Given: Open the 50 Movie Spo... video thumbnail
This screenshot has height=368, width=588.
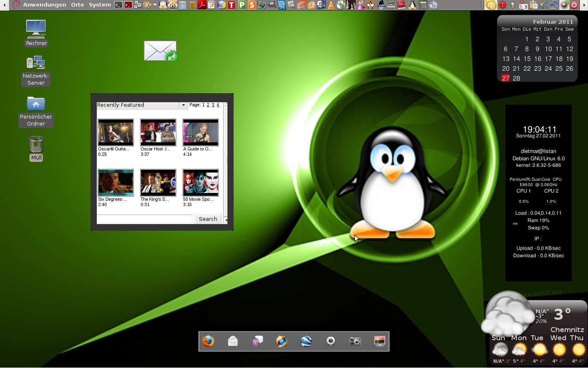Looking at the screenshot, I should click(x=200, y=183).
